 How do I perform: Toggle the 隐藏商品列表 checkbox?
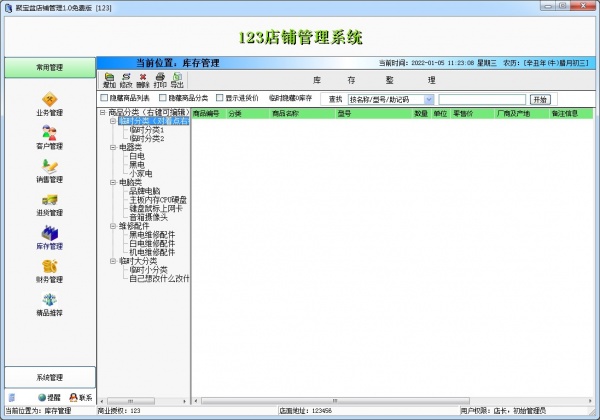tap(104, 99)
